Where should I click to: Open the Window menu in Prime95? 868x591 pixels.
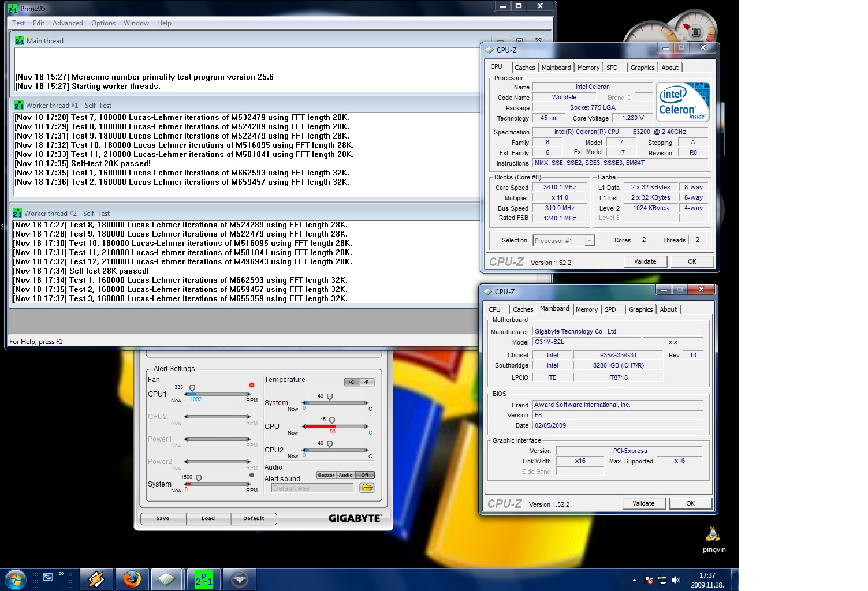136,23
